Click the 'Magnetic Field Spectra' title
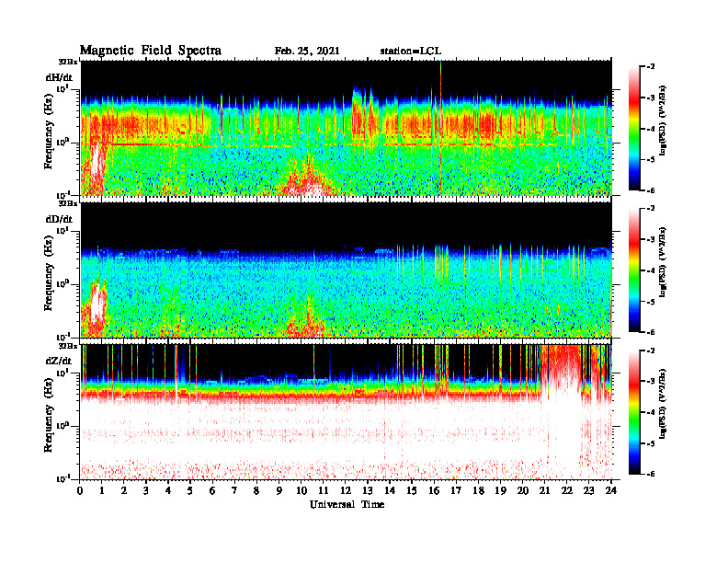 [151, 51]
